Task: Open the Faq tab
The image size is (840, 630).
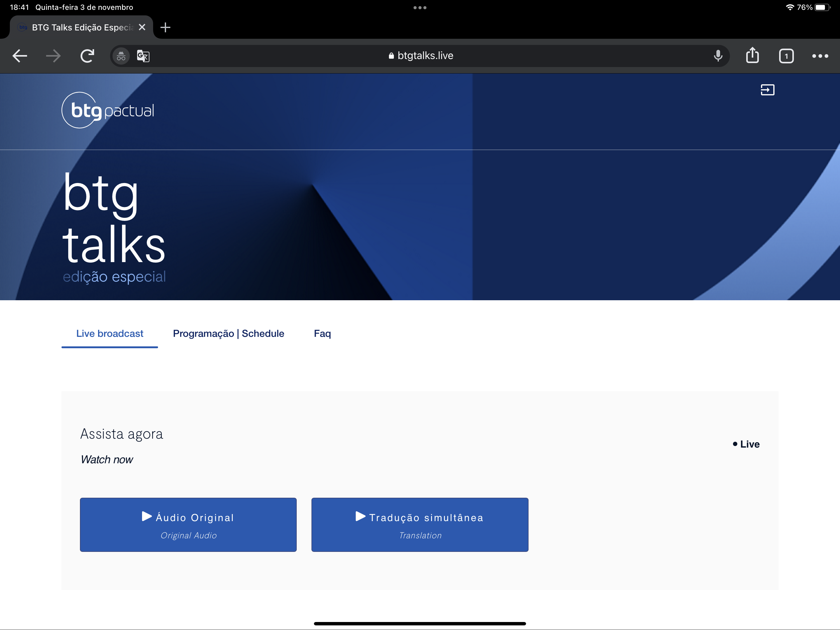Action: tap(322, 333)
